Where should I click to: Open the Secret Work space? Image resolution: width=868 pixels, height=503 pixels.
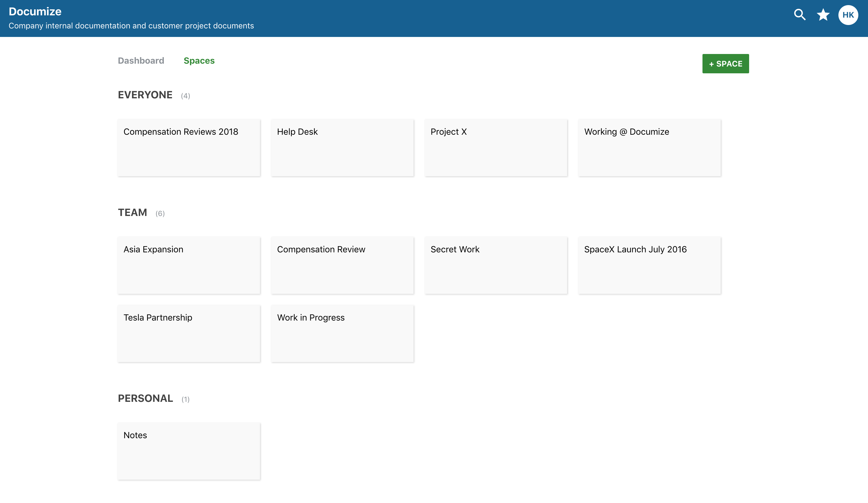click(x=496, y=265)
